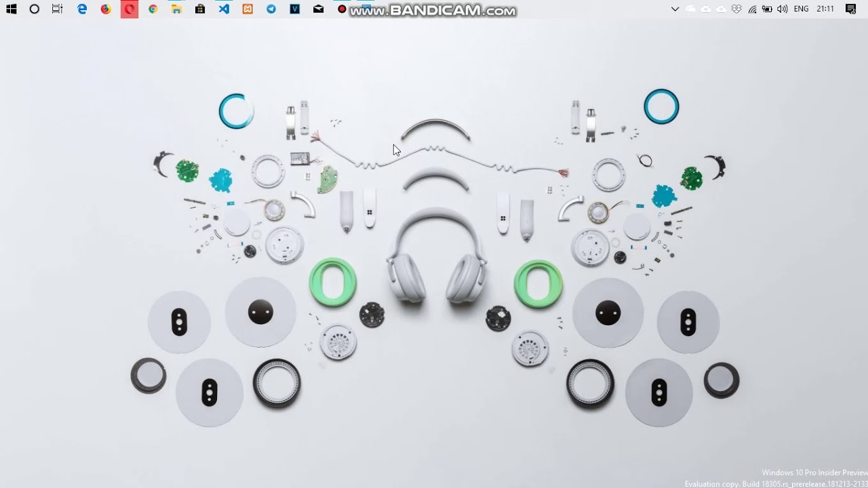Launch Firefox from the taskbar

(106, 9)
